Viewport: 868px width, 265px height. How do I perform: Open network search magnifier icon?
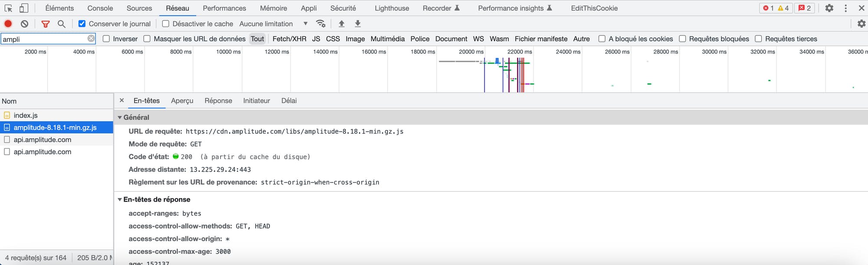61,24
